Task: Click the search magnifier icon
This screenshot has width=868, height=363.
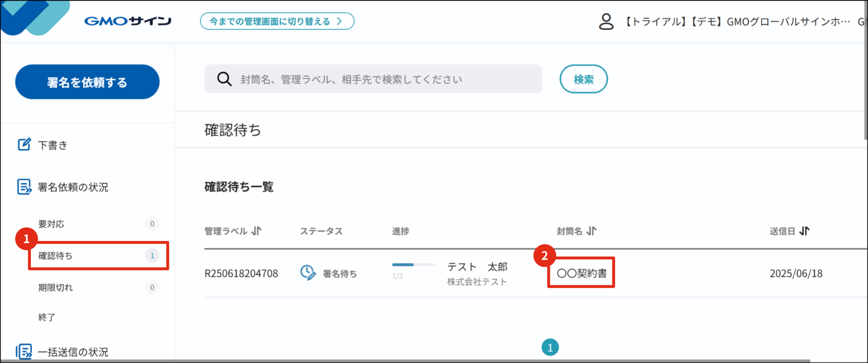Action: 224,79
